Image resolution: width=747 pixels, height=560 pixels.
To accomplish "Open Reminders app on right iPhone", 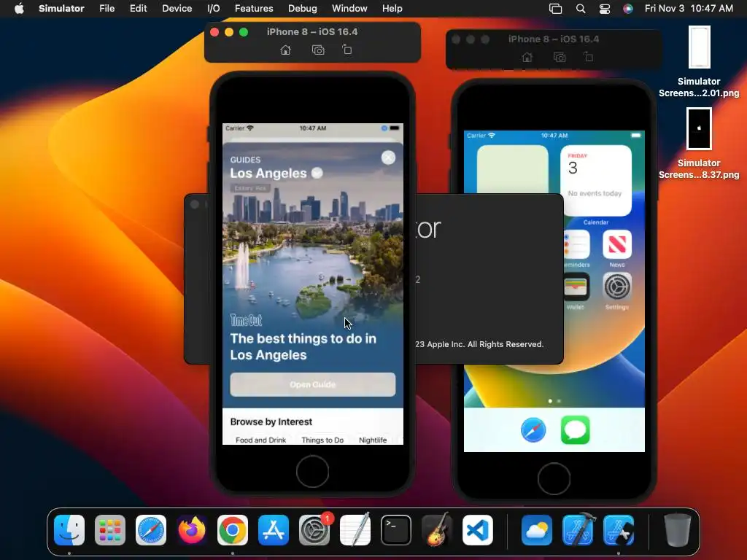I will 576,245.
